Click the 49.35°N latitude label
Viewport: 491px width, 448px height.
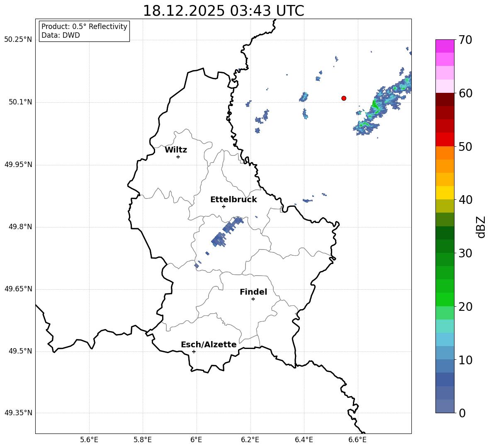coord(18,413)
